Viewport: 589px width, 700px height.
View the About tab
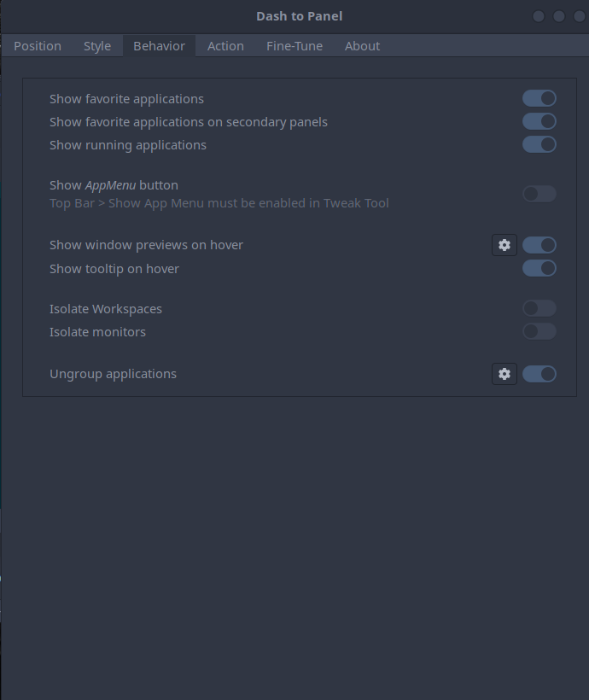[362, 45]
